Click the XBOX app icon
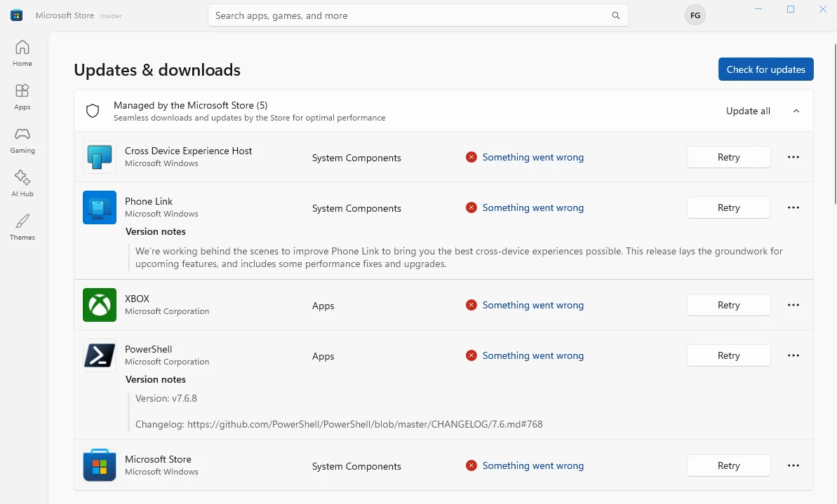Image resolution: width=837 pixels, height=504 pixels. 100,305
